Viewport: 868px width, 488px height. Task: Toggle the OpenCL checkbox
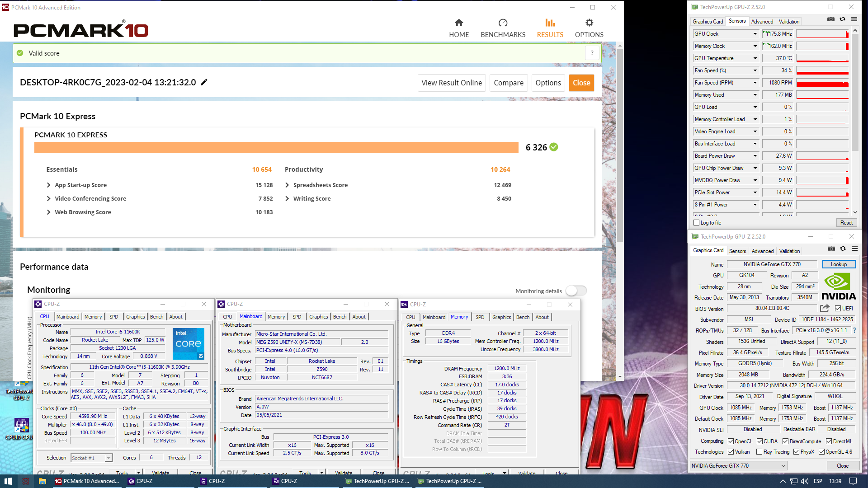(x=731, y=441)
